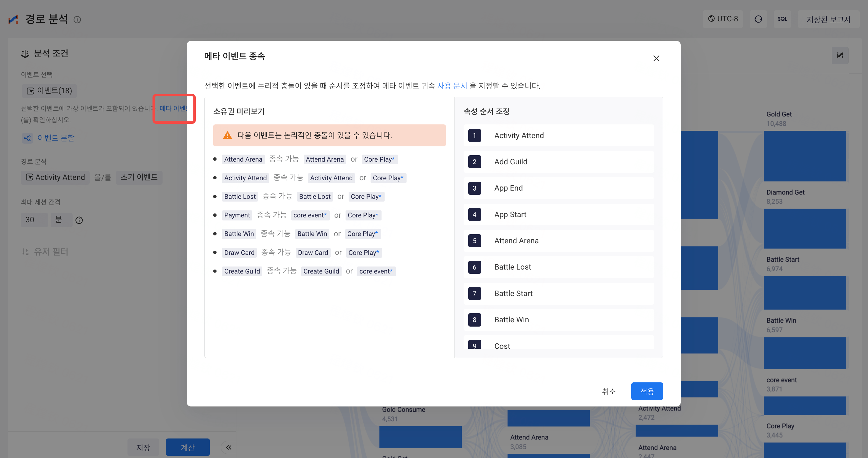Click number badge 5 for Attend Arena
Viewport: 868px width, 458px height.
474,241
